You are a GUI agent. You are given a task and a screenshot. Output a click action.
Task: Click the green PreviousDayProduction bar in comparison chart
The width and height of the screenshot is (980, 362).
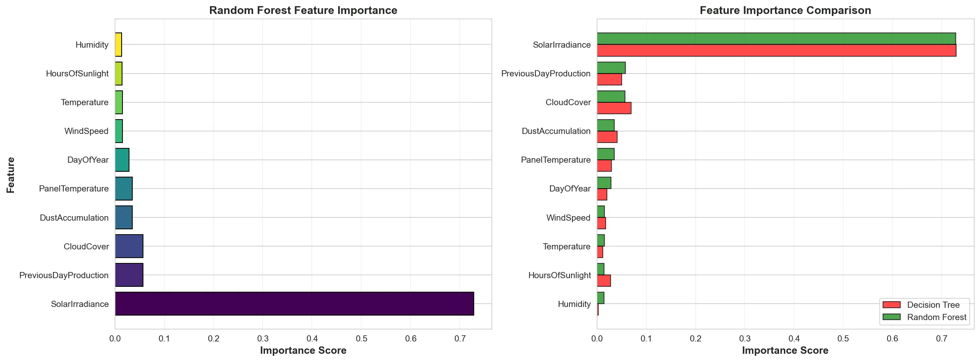click(x=611, y=68)
